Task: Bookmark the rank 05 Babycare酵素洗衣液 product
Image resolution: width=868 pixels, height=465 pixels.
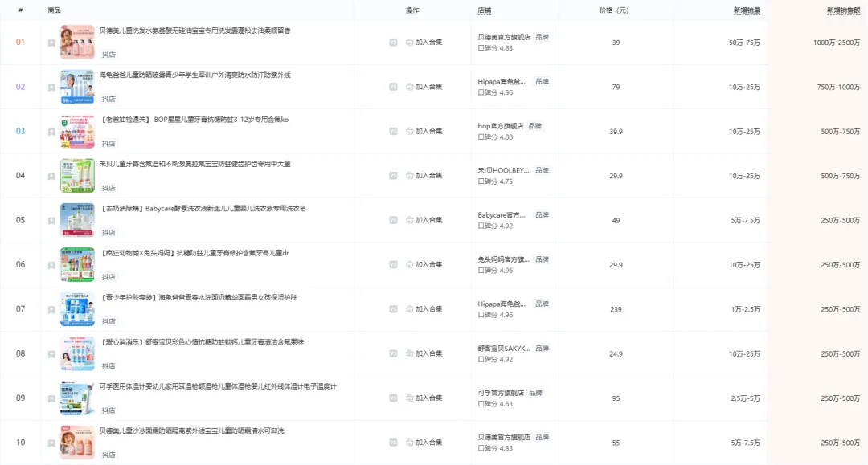Action: pyautogui.click(x=51, y=221)
